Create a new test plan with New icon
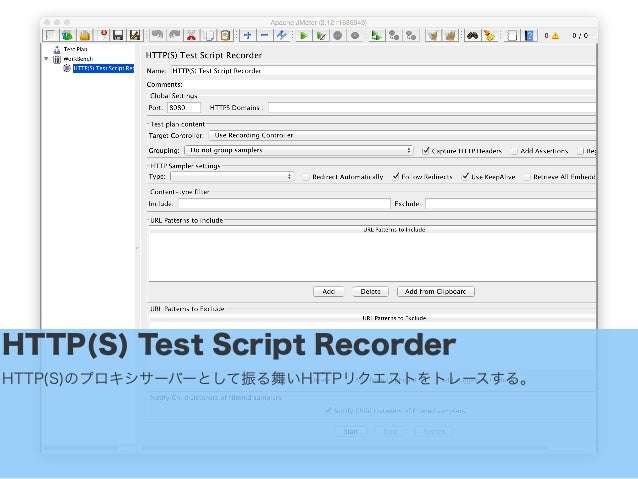The image size is (638, 479). [x=50, y=35]
